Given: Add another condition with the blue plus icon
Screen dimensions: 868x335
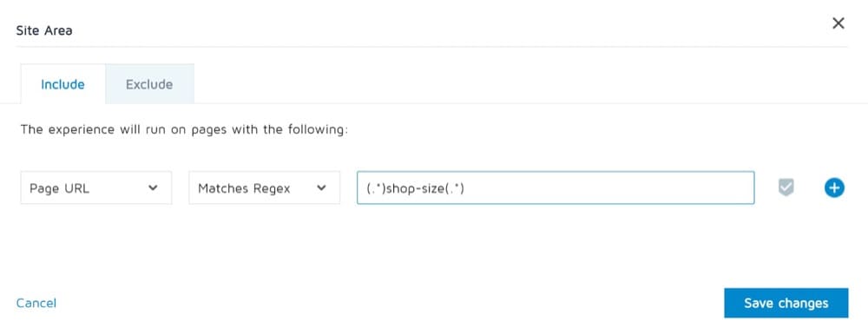Looking at the screenshot, I should (834, 187).
